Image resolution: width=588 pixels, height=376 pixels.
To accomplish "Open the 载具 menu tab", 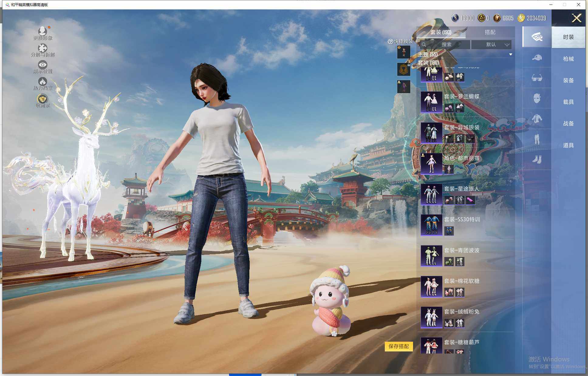I will (x=568, y=102).
